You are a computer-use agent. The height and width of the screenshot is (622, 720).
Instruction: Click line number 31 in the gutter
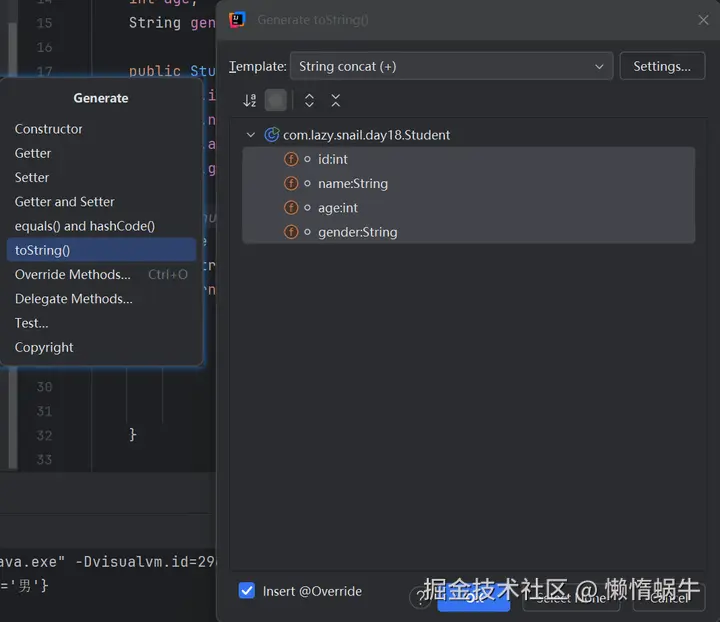coord(45,411)
